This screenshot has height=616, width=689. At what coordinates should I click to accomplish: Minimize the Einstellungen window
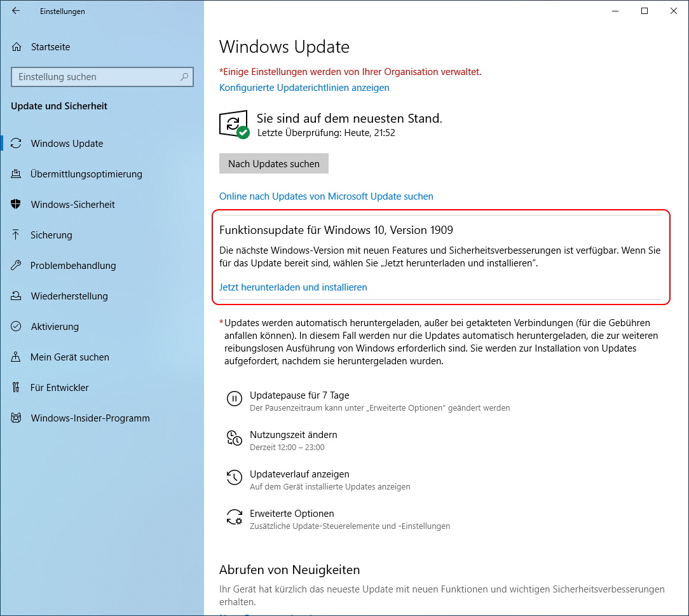point(615,11)
